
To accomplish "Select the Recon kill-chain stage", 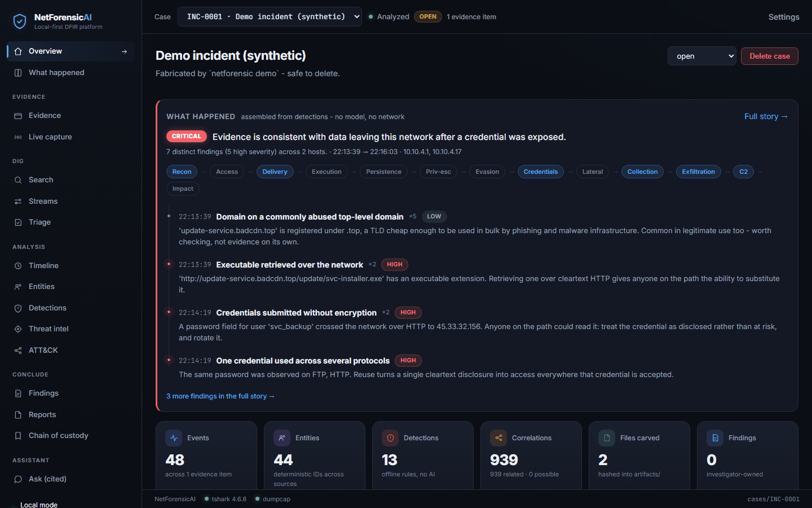I will click(182, 172).
